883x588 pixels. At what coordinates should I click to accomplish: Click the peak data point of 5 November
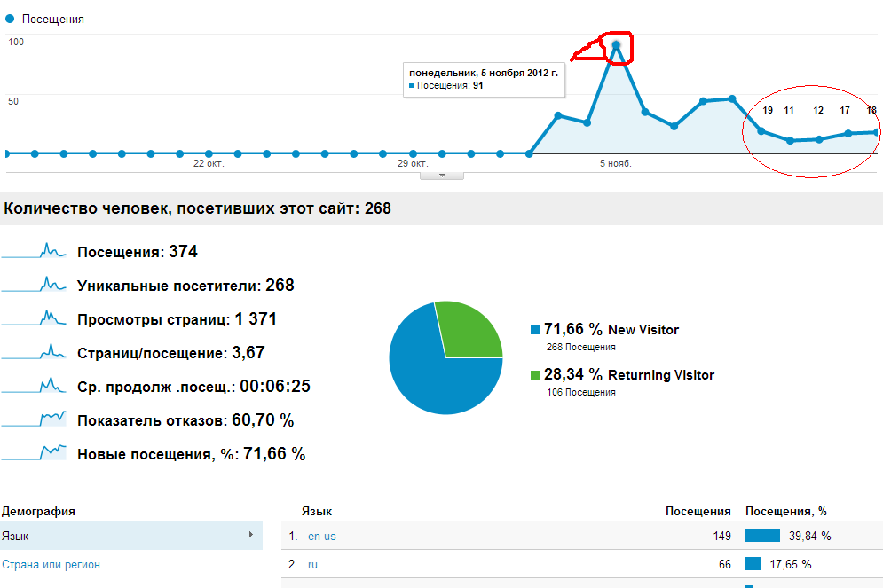616,45
